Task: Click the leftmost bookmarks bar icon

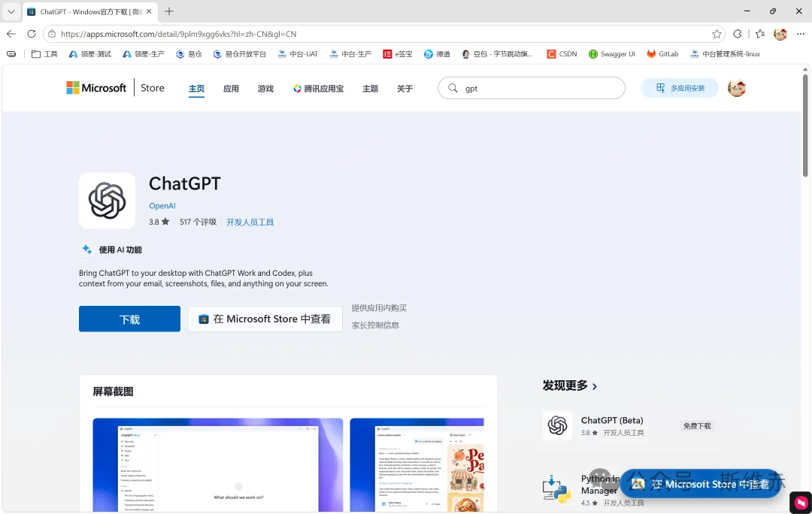Action: coord(11,54)
